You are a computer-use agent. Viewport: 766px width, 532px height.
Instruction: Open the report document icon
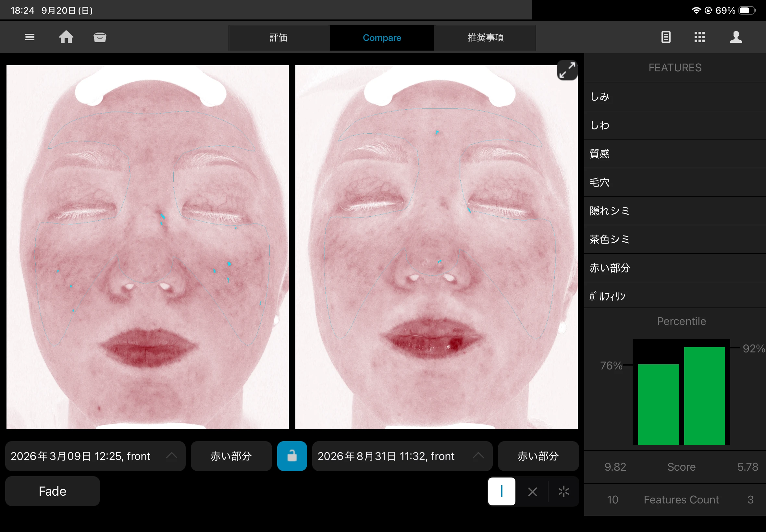(x=666, y=37)
